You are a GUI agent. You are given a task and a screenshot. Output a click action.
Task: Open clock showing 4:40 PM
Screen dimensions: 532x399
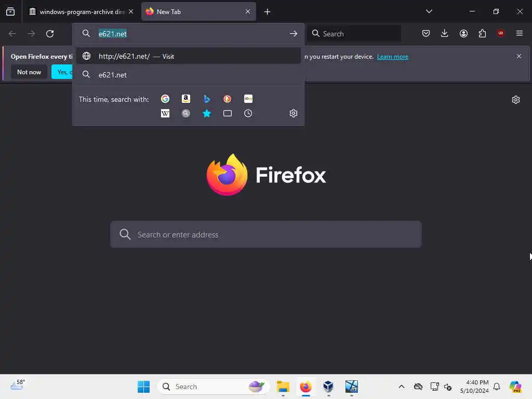point(474,387)
